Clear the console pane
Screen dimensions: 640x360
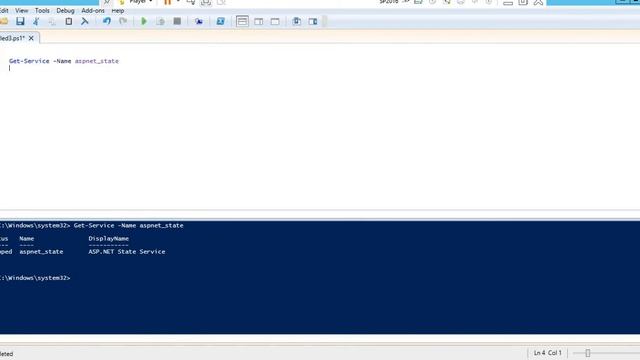coord(84,21)
